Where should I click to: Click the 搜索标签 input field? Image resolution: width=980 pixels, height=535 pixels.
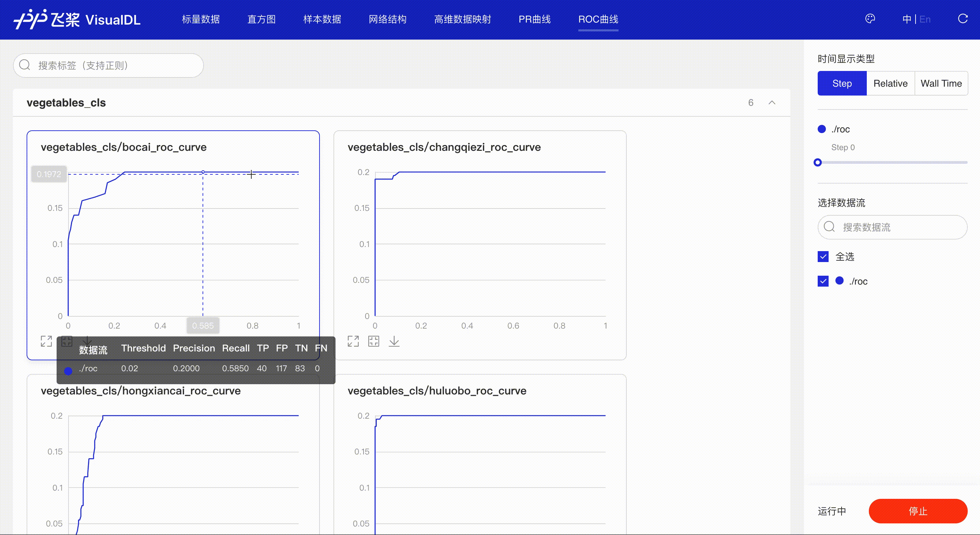(108, 65)
